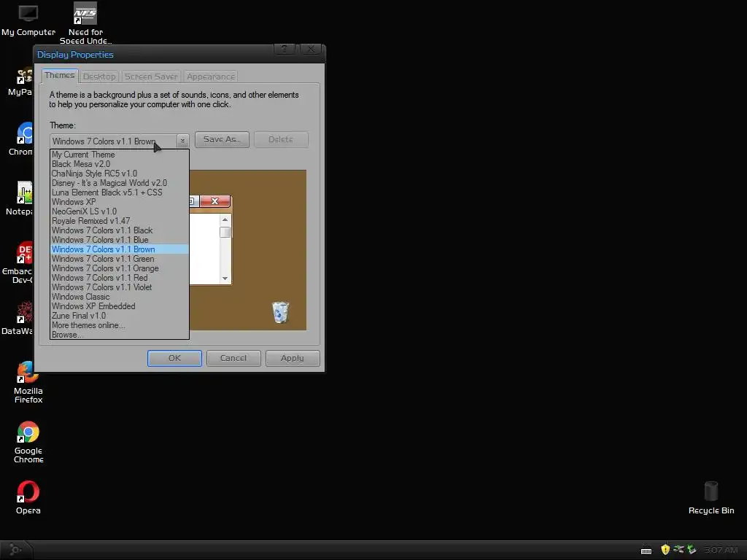Select the partially hidden Chromium shortcut
Screen dimensions: 747x560
pos(21,139)
